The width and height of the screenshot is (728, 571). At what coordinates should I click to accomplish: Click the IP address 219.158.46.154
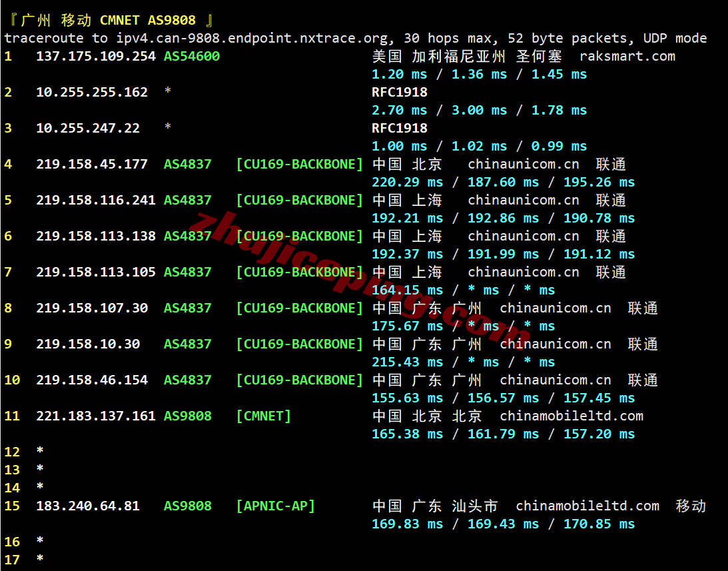coord(91,380)
